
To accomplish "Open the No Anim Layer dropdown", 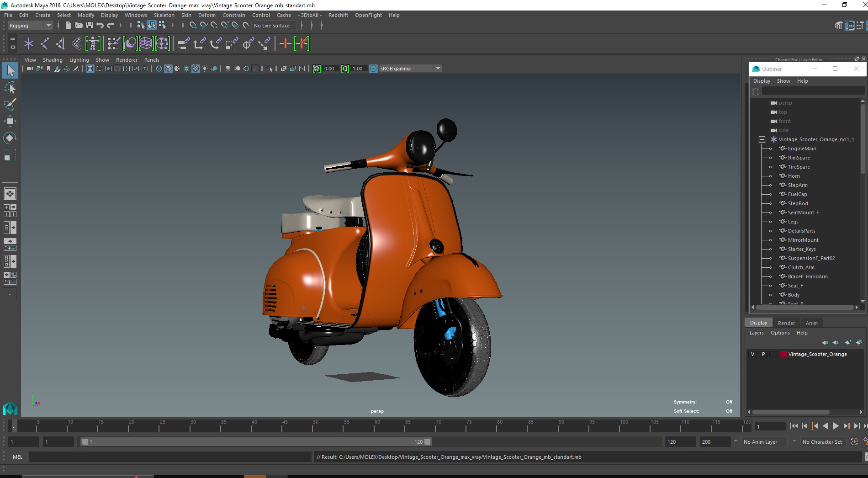I will click(x=765, y=442).
